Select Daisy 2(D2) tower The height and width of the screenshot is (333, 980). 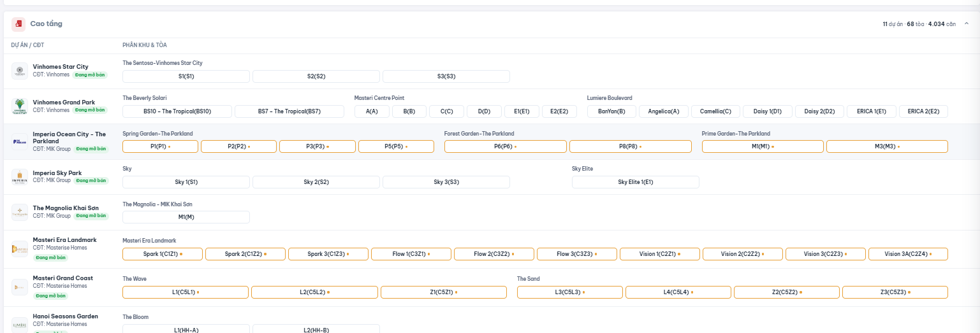pyautogui.click(x=820, y=111)
